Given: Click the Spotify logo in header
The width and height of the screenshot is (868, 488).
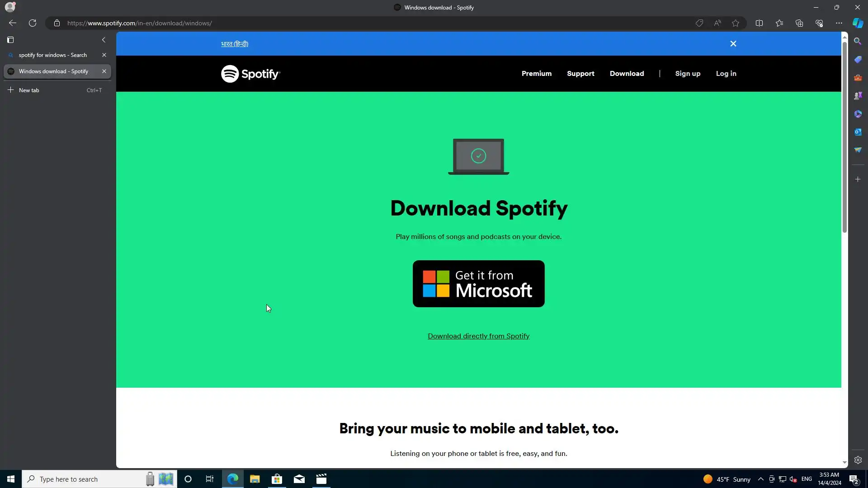Looking at the screenshot, I should tap(250, 74).
